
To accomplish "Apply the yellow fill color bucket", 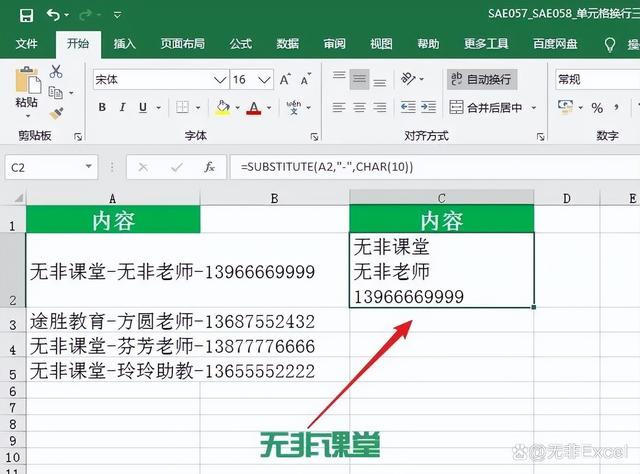I will pyautogui.click(x=222, y=108).
